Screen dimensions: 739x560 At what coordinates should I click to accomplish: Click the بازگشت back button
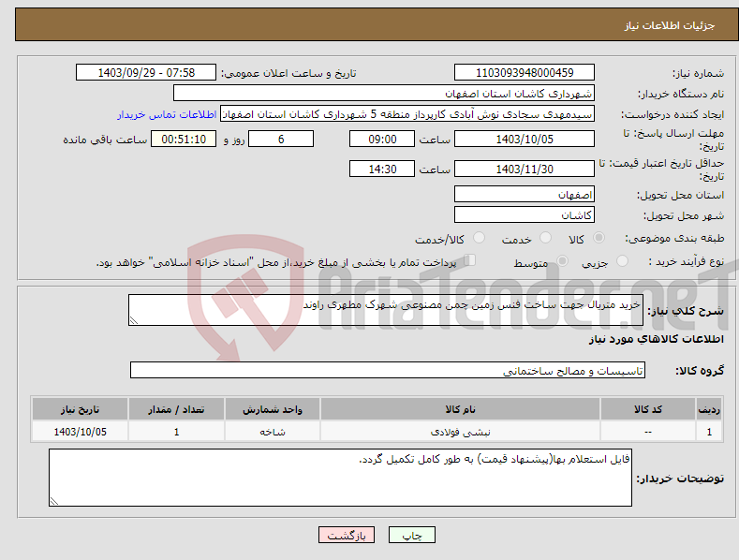[347, 535]
